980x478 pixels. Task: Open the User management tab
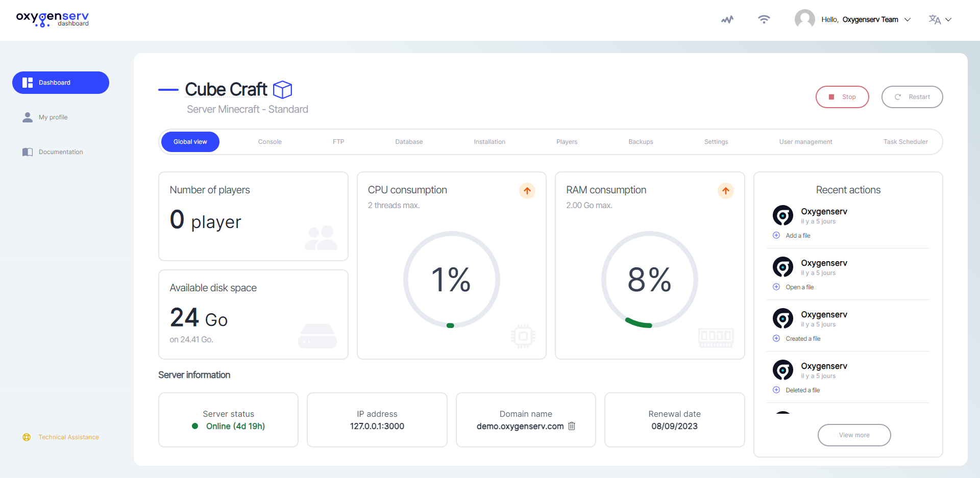coord(806,142)
